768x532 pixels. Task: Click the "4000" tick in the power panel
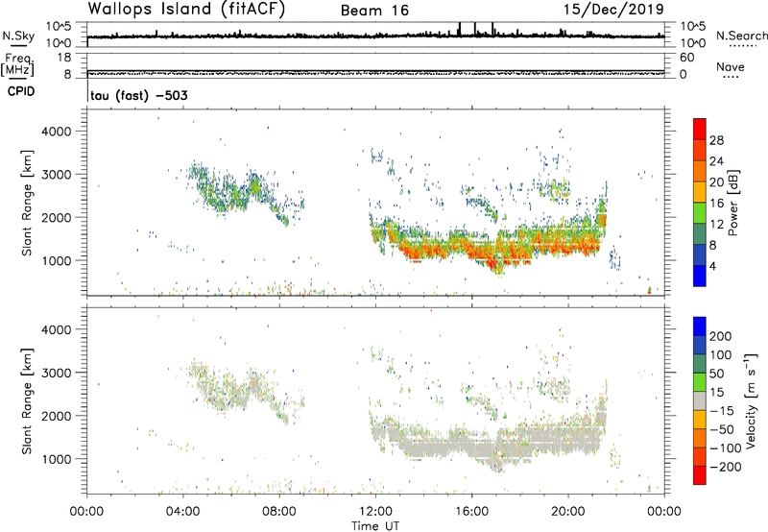click(56, 132)
